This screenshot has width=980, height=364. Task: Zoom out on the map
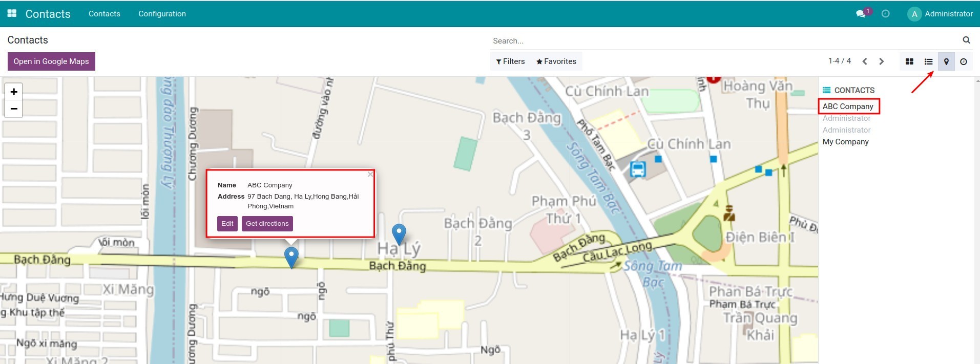(14, 109)
